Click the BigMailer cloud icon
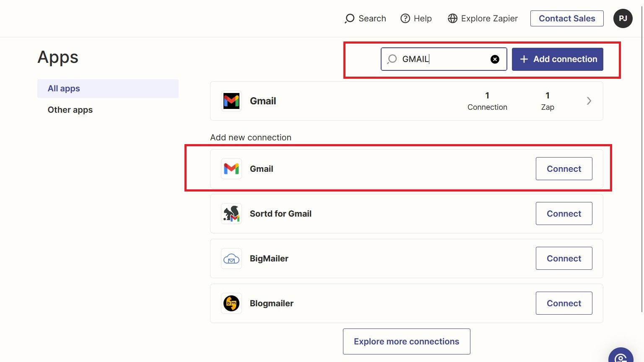644x362 pixels. pyautogui.click(x=231, y=259)
